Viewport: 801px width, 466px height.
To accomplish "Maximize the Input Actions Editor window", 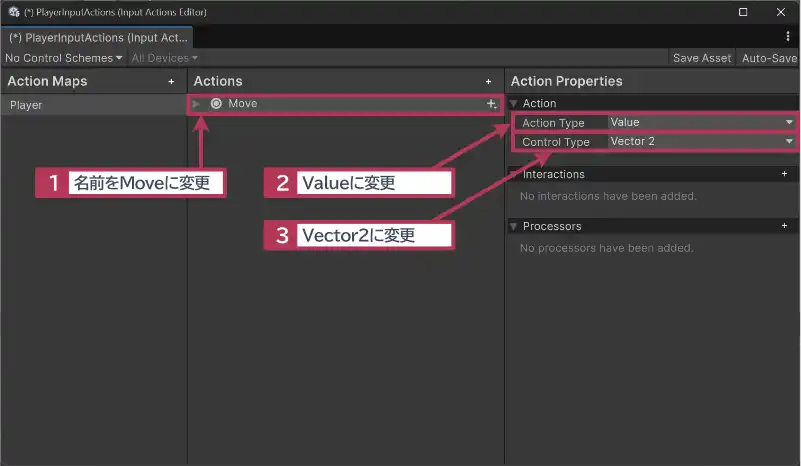I will tap(743, 12).
